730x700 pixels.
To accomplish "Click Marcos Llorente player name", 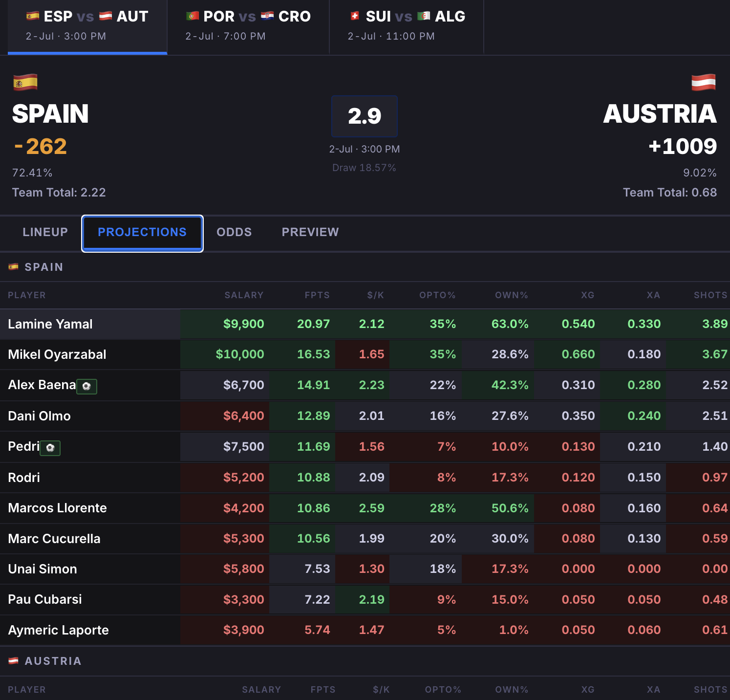I will [58, 508].
